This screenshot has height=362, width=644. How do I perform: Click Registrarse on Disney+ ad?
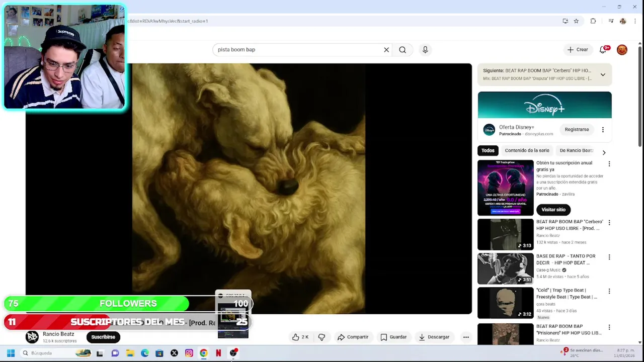click(x=577, y=130)
